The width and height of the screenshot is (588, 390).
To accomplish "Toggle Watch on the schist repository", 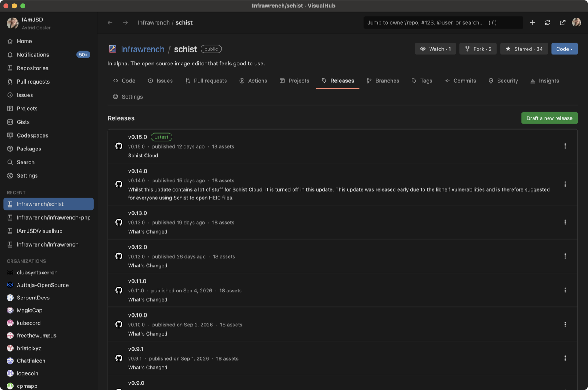I will (x=435, y=49).
